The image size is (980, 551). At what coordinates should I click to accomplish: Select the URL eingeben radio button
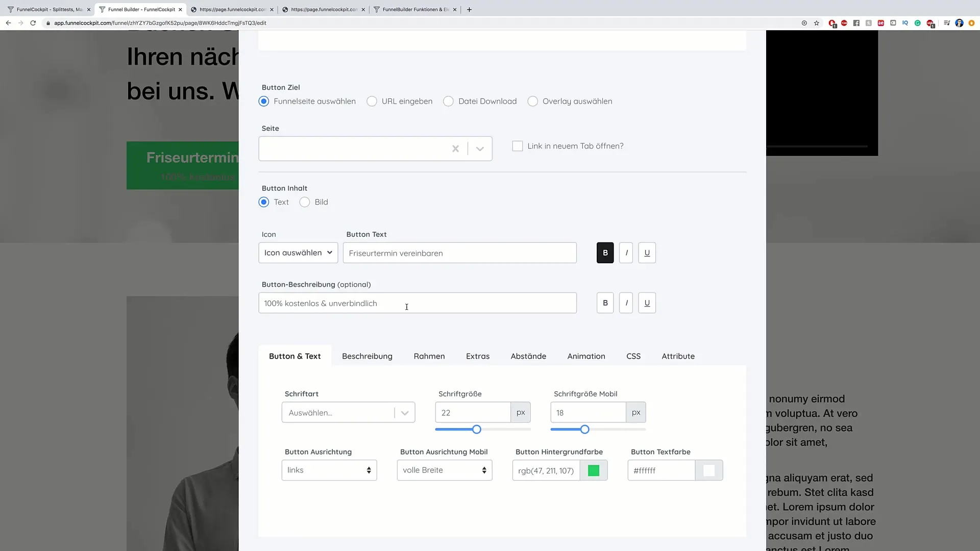click(372, 101)
